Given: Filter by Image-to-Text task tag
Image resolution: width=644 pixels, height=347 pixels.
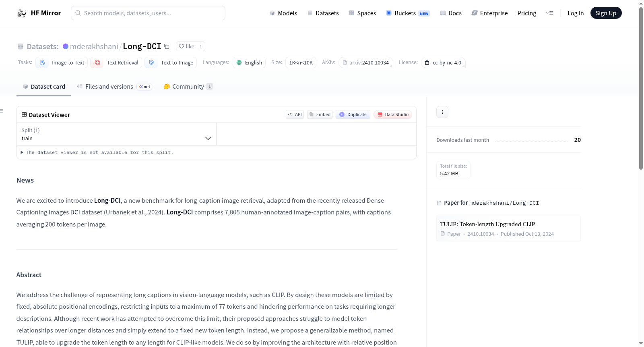Looking at the screenshot, I should click(x=62, y=62).
